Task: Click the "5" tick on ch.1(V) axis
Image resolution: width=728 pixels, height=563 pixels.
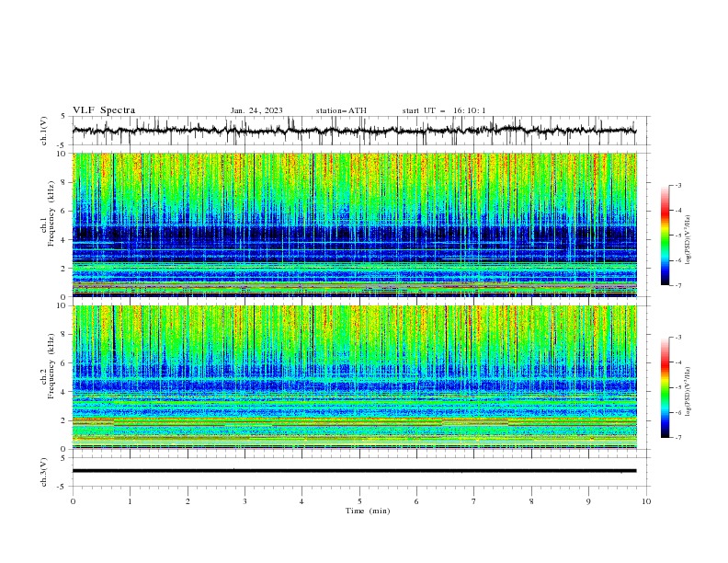Action: [63, 117]
